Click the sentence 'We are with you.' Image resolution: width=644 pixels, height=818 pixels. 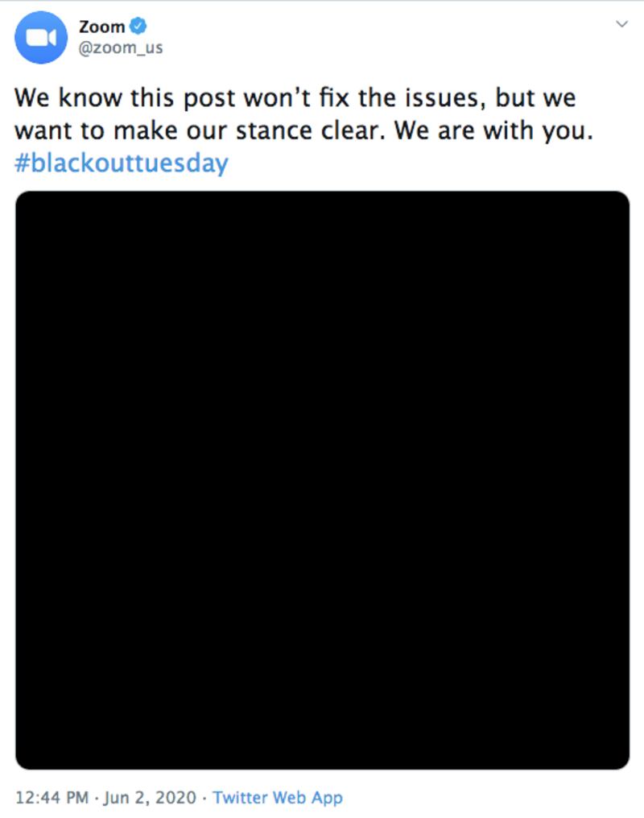[493, 130]
